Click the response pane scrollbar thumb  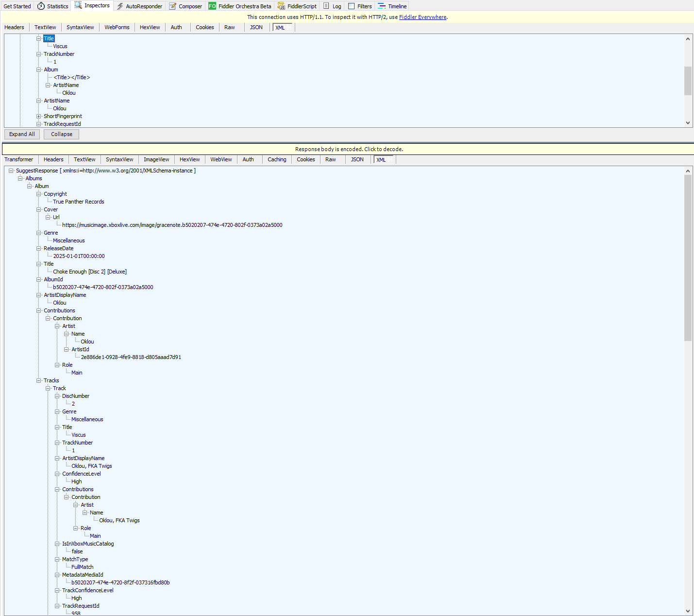[x=688, y=258]
